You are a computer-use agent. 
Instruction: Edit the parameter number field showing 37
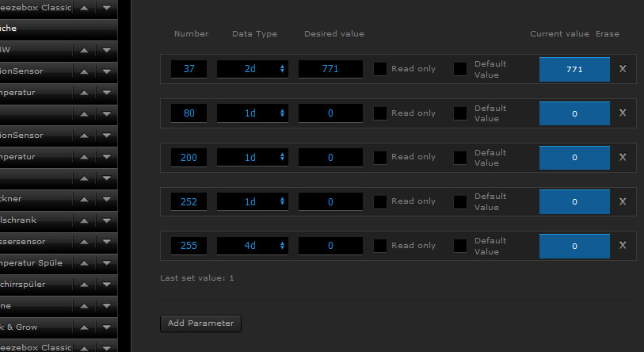[x=189, y=69]
